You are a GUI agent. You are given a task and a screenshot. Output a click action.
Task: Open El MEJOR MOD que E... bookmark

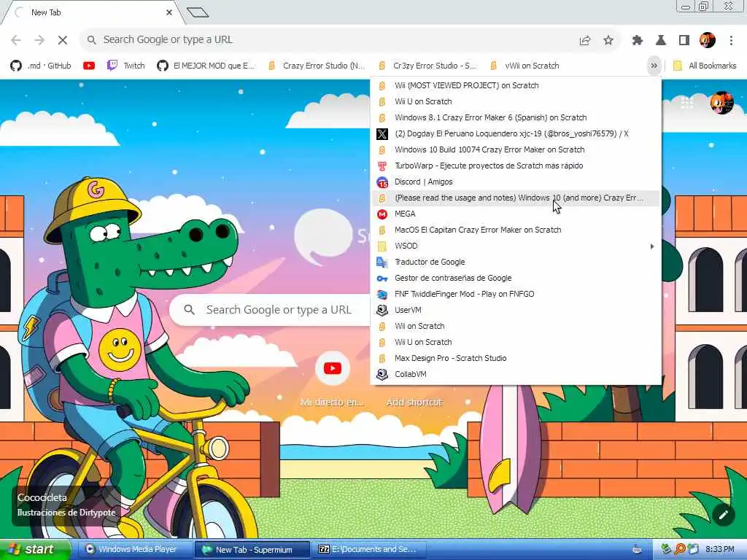206,66
